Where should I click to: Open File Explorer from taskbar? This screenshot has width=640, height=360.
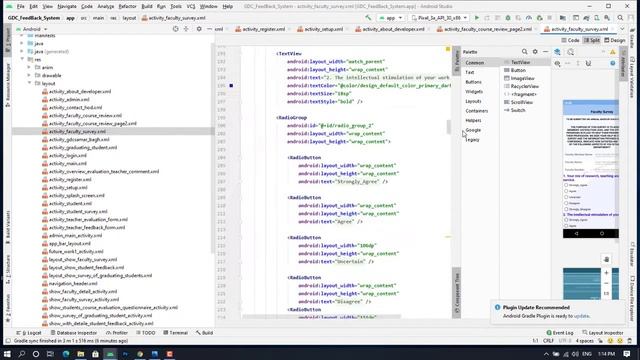tap(80, 354)
